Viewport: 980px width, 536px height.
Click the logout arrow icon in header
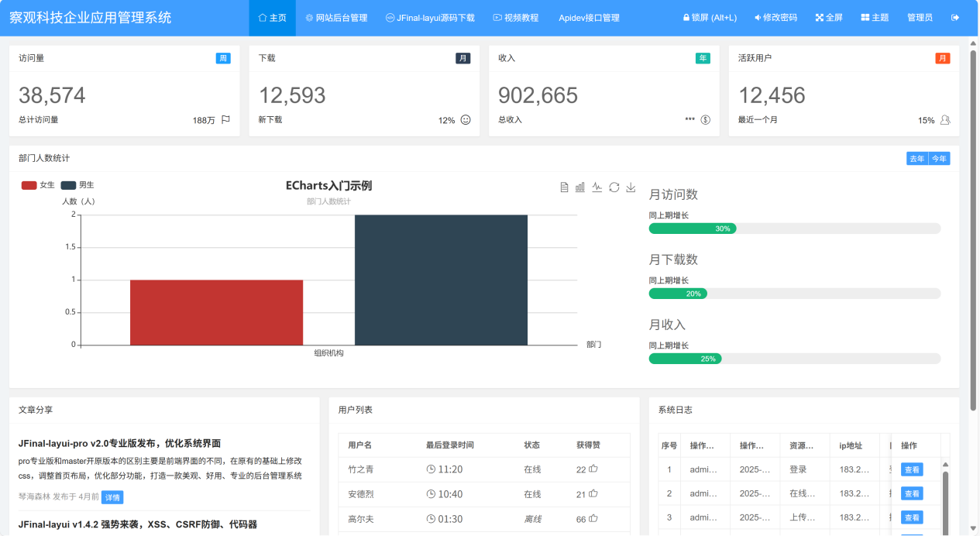pyautogui.click(x=955, y=17)
